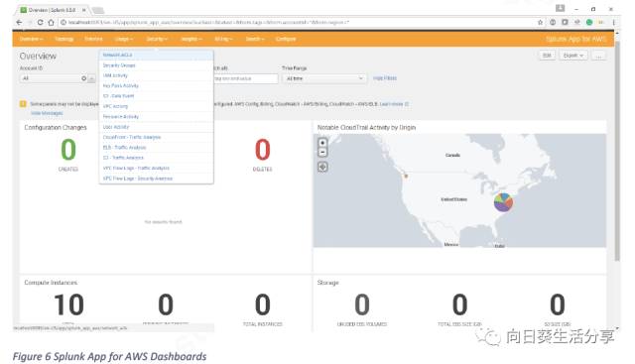Go back with the browser back arrow

click(19, 23)
